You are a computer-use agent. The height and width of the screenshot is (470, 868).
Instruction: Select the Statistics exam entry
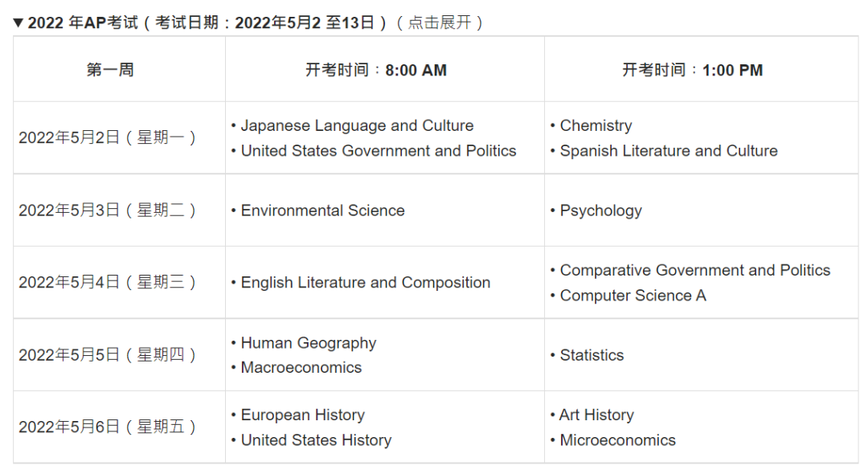click(592, 355)
